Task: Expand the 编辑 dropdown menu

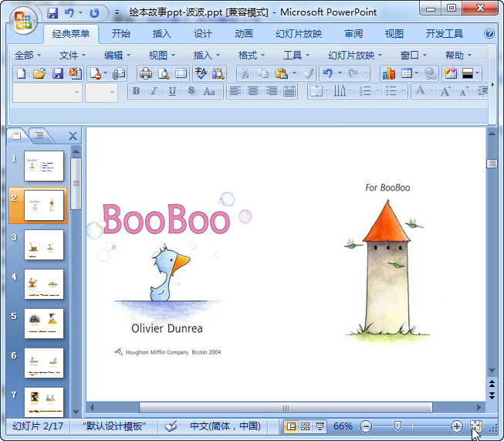Action: click(x=117, y=56)
